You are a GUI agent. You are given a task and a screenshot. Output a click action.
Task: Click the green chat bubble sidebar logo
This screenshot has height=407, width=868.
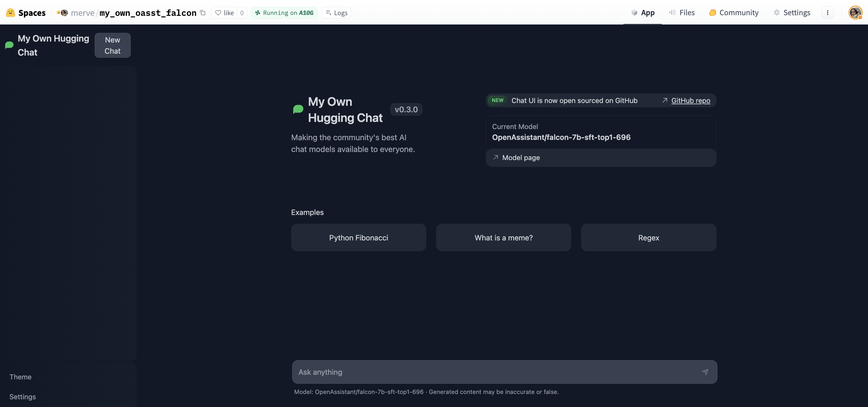click(x=9, y=45)
